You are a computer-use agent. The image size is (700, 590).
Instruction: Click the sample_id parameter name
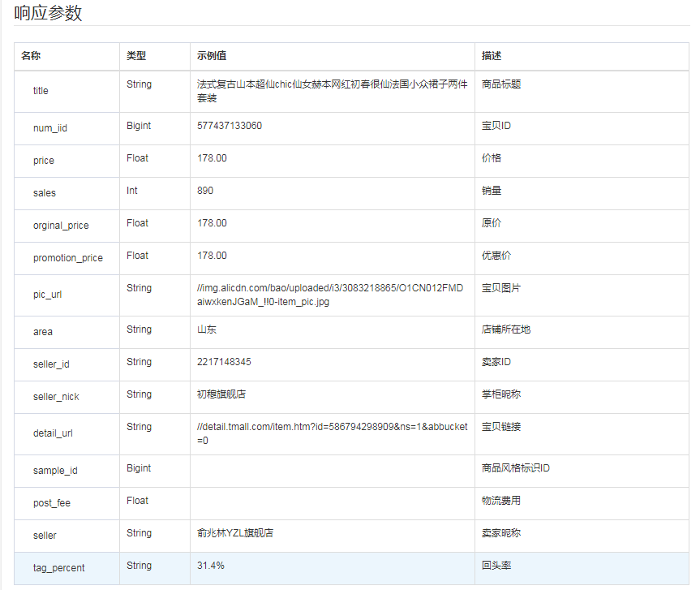click(55, 471)
